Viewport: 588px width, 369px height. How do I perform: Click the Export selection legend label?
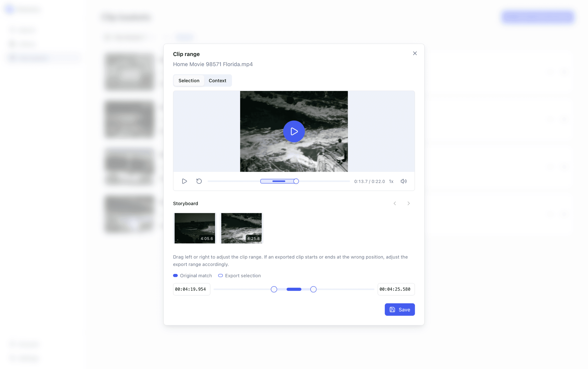(243, 276)
